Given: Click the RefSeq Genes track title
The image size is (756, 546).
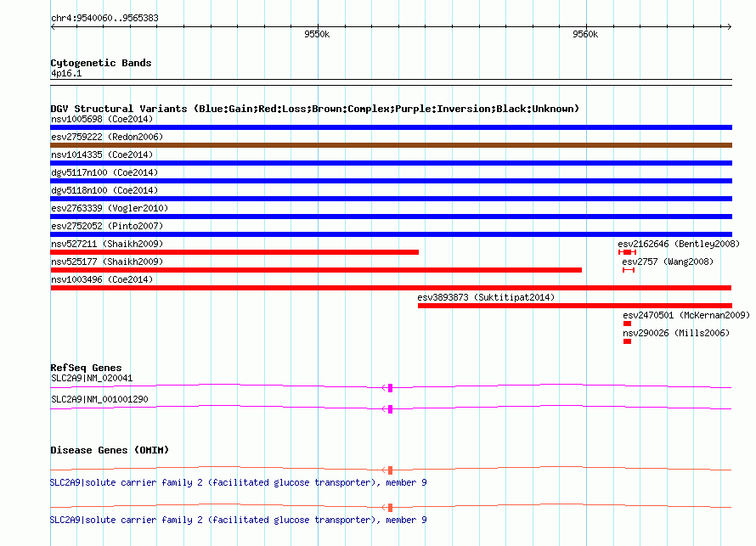Looking at the screenshot, I should point(86,368).
